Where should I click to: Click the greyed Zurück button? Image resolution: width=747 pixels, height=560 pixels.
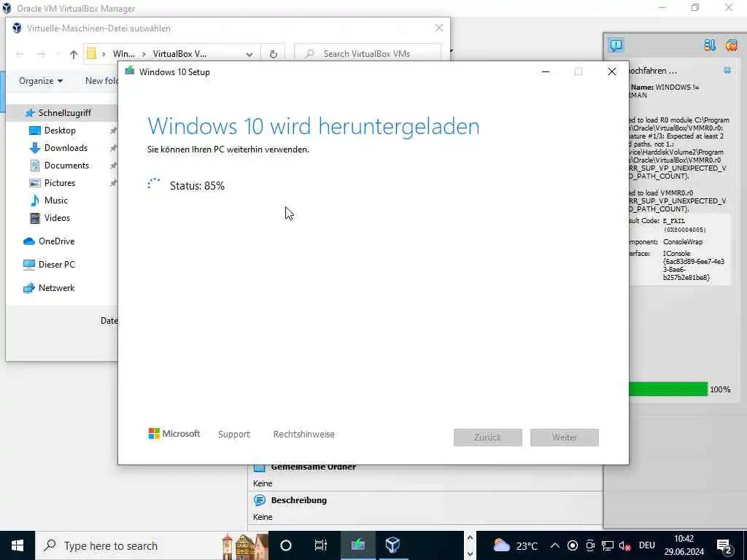(x=488, y=437)
